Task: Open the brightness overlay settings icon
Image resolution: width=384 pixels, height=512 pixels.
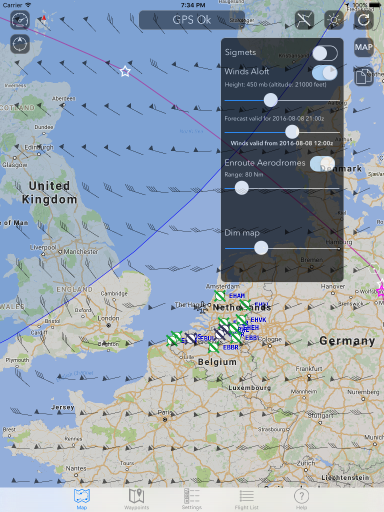Action: pos(334,20)
